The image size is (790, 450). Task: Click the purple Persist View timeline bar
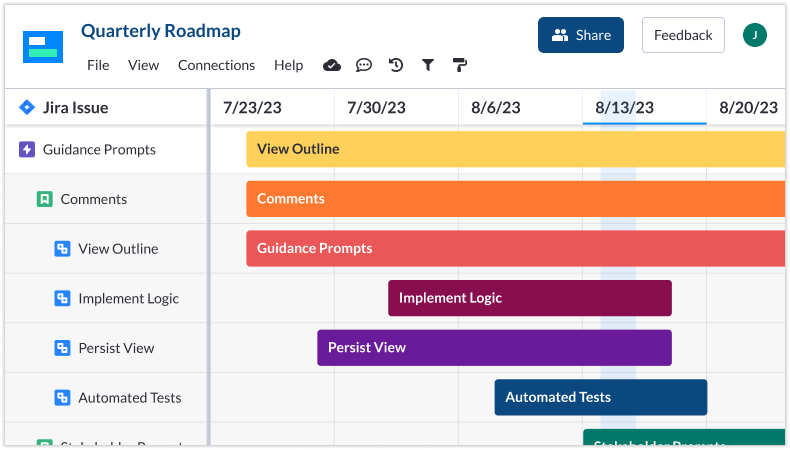pyautogui.click(x=494, y=348)
